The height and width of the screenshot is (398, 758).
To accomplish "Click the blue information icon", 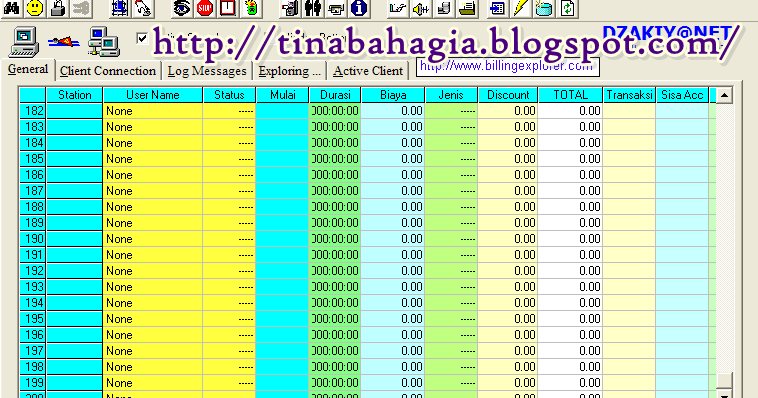I will pyautogui.click(x=359, y=8).
